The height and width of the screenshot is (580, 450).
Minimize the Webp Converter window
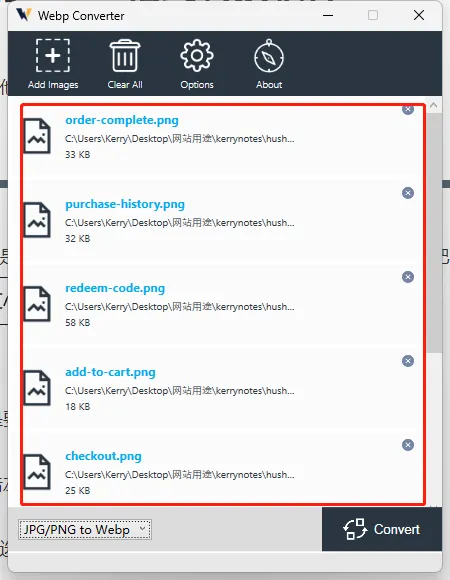tap(328, 16)
